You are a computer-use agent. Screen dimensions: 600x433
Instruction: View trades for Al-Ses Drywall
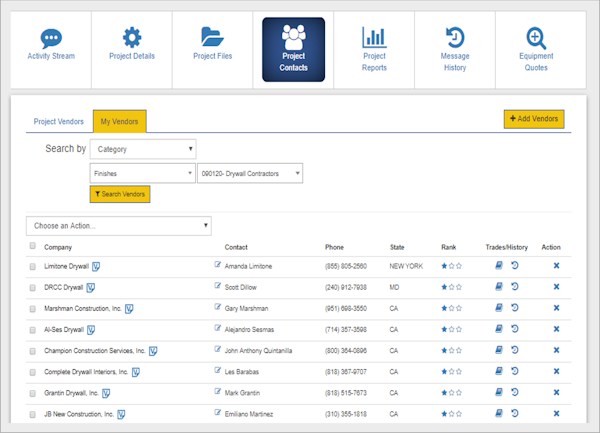pos(499,328)
